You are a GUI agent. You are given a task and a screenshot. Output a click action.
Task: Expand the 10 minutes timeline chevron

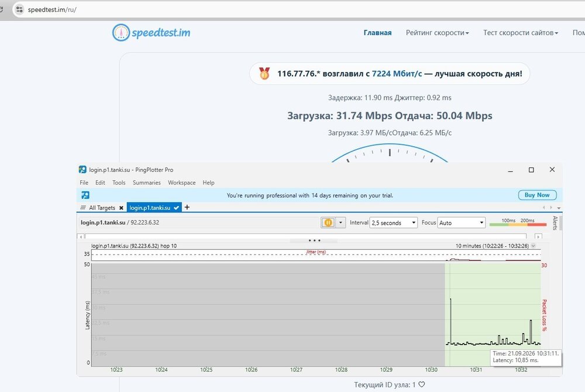[x=534, y=246]
